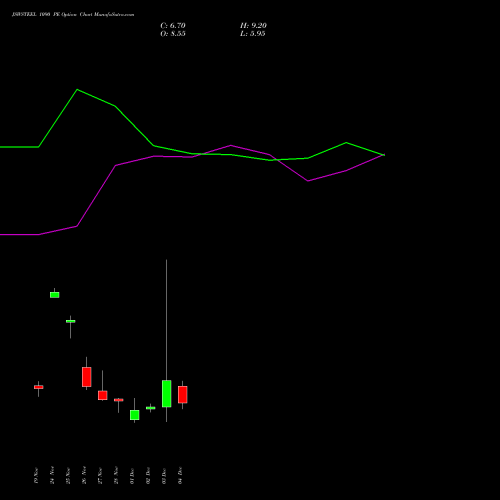This screenshot has height=500, width=500.
Task: Click the tall green candlestick for 03 Dec
Action: coord(167,393)
